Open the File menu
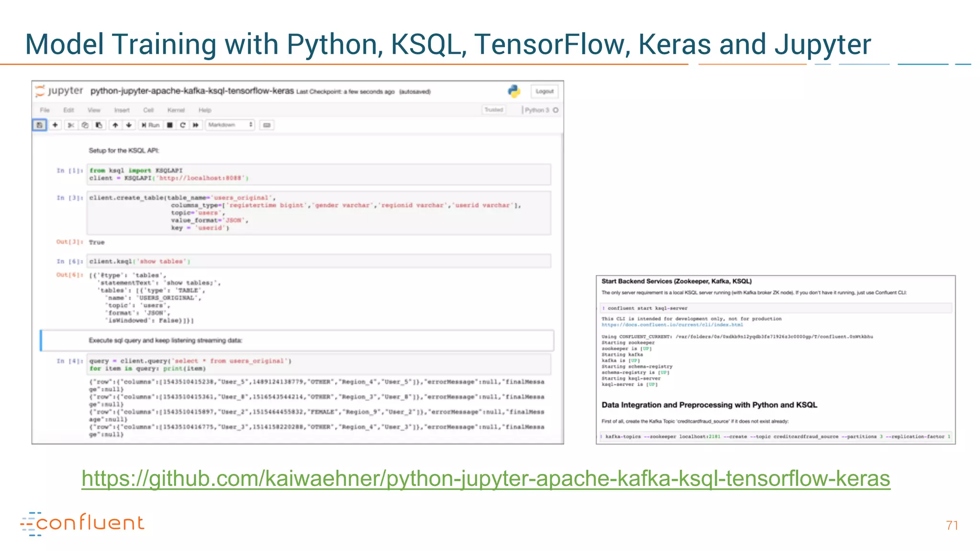The width and height of the screenshot is (980, 551). click(x=45, y=110)
